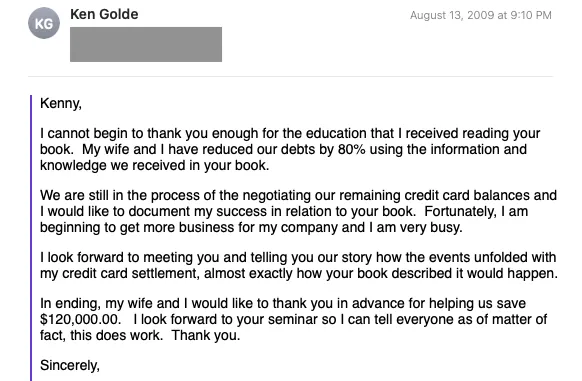Open sender name Ken Golde
The image size is (582, 381).
click(x=104, y=14)
